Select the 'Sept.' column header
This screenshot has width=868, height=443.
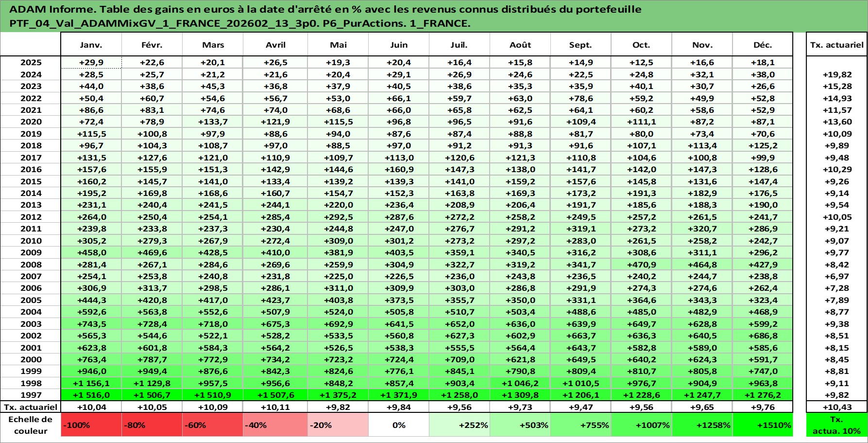[580, 45]
